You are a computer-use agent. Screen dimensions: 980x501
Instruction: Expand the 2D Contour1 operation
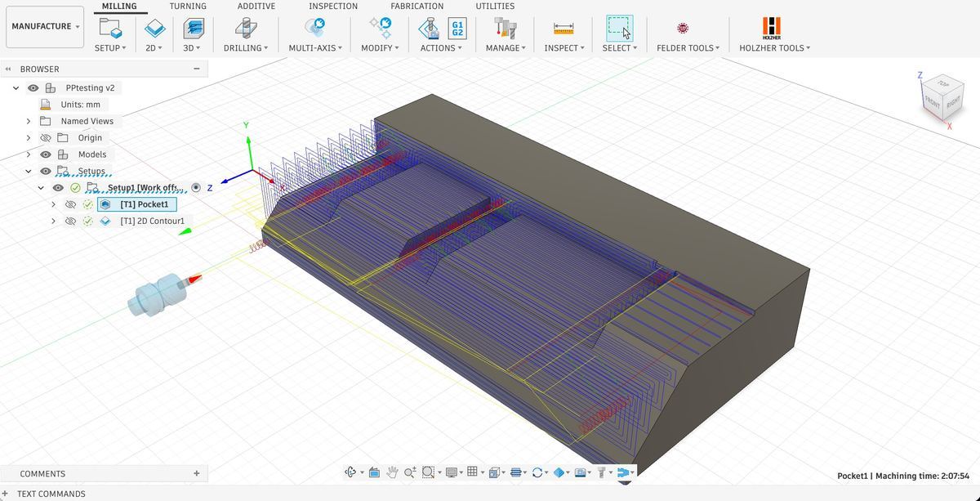(54, 221)
